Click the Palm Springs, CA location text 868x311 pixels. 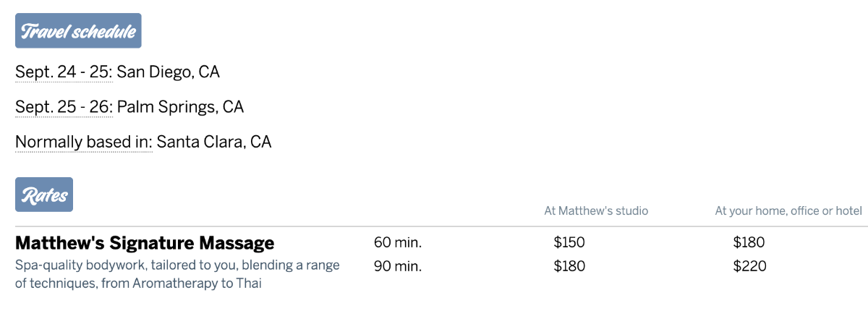[x=181, y=107]
